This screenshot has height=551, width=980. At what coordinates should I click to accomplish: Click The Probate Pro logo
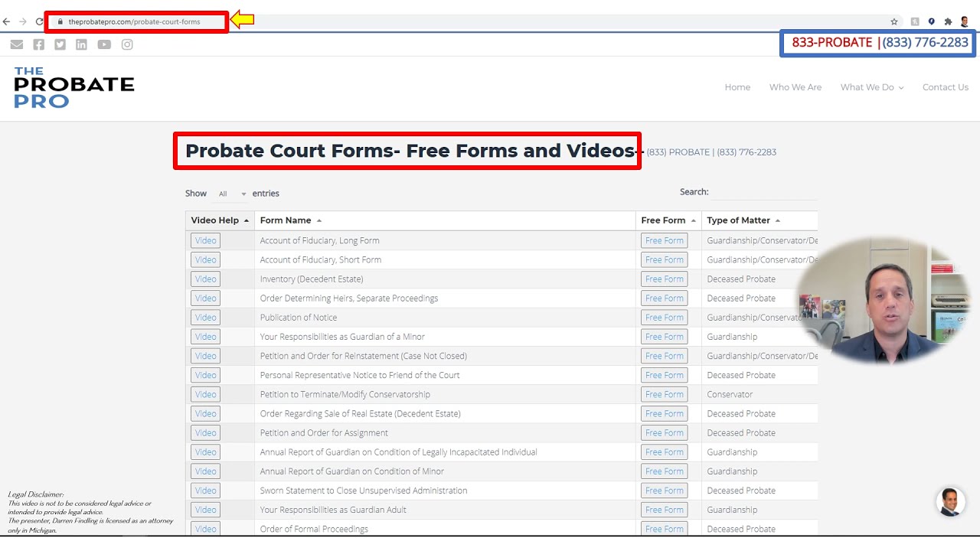click(x=73, y=87)
